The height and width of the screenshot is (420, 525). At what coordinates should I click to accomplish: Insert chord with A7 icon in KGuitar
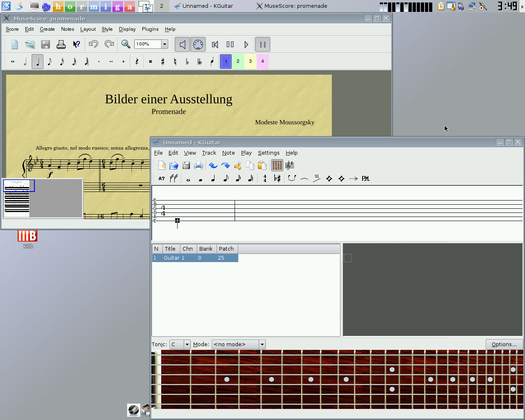point(162,178)
